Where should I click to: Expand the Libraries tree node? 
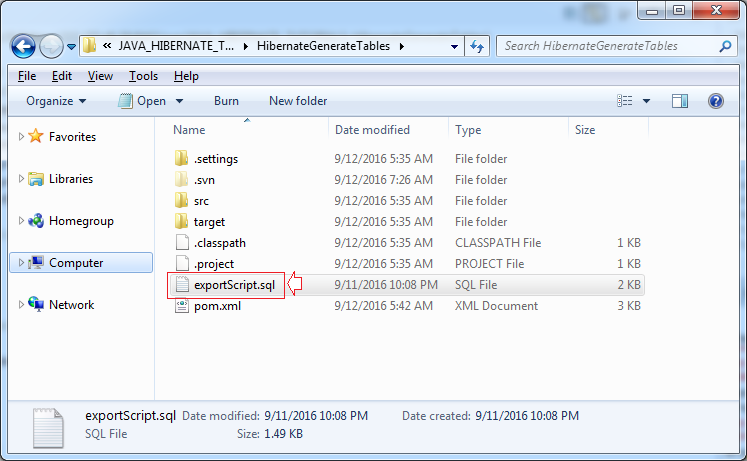(x=21, y=179)
